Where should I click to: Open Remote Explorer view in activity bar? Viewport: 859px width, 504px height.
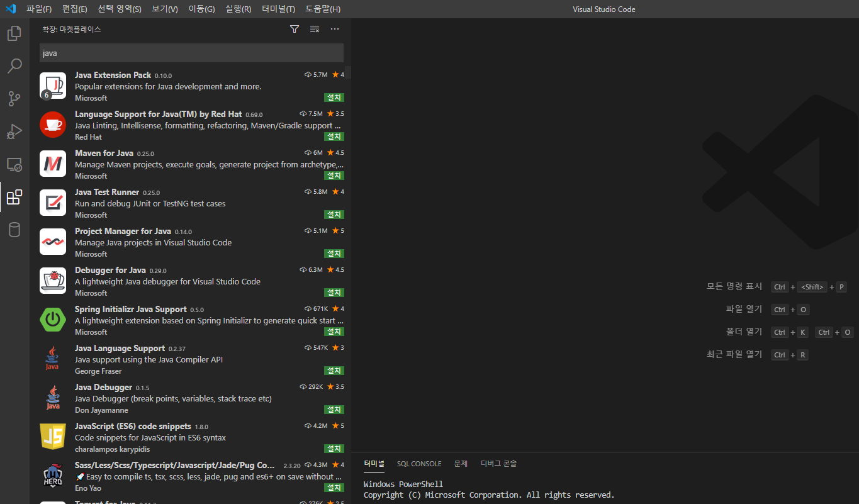(x=14, y=164)
